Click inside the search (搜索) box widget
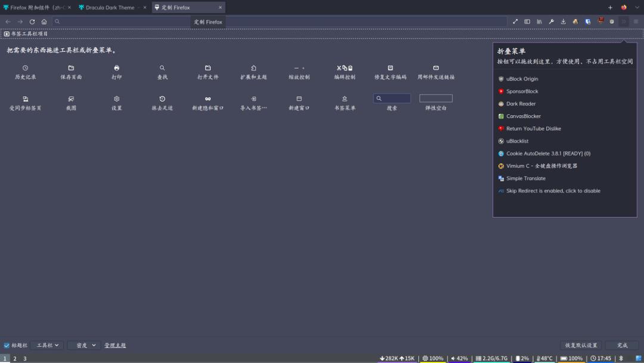The height and width of the screenshot is (363, 644). (392, 99)
